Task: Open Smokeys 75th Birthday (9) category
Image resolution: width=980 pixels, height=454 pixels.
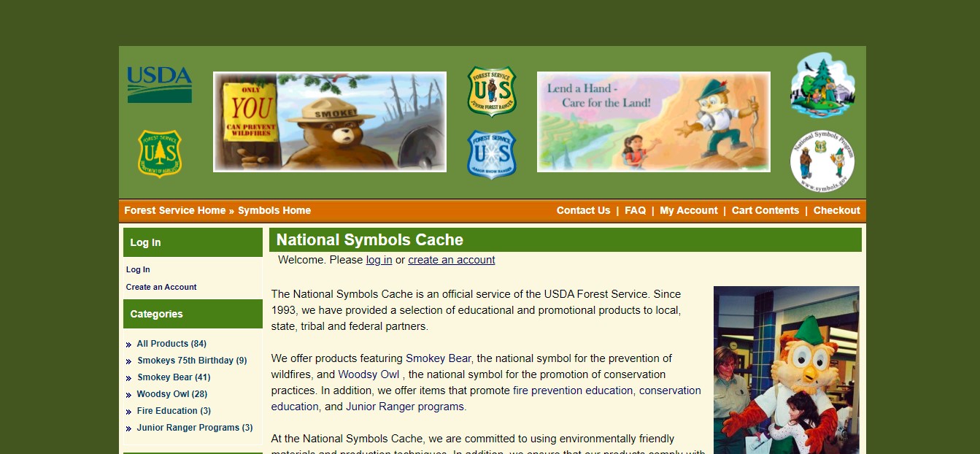Action: coord(192,361)
